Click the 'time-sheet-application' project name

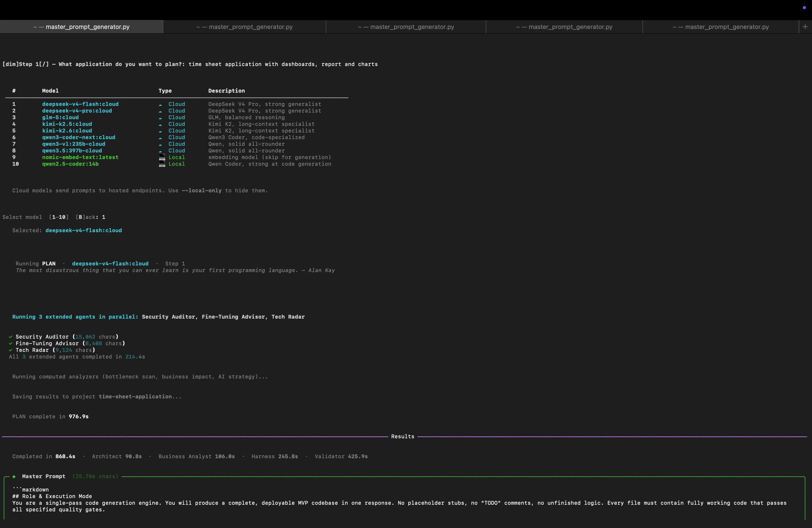[135, 397]
